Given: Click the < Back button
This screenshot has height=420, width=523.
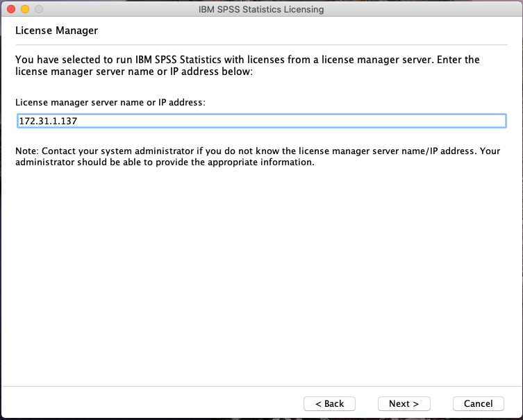Looking at the screenshot, I should click(x=329, y=403).
